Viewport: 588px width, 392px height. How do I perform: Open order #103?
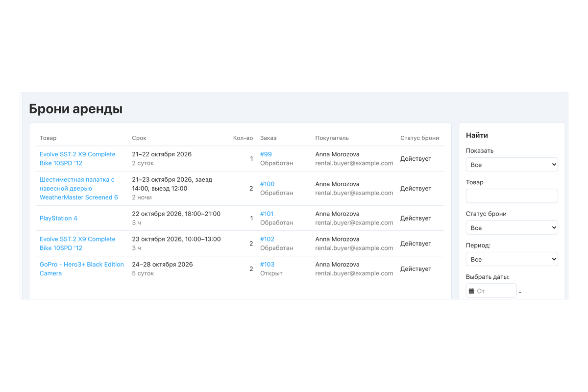pos(268,265)
